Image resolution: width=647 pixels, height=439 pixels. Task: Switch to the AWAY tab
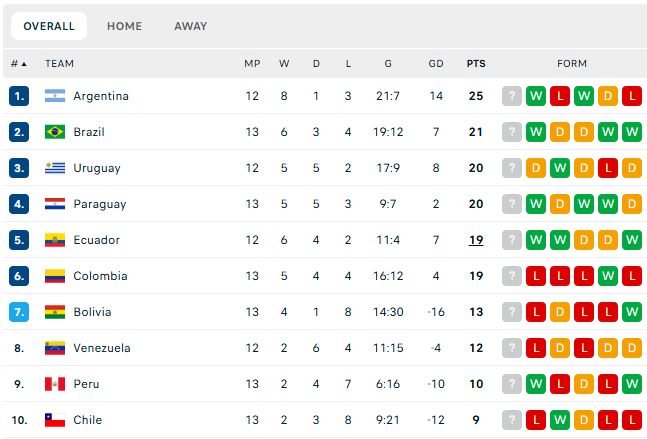click(191, 26)
